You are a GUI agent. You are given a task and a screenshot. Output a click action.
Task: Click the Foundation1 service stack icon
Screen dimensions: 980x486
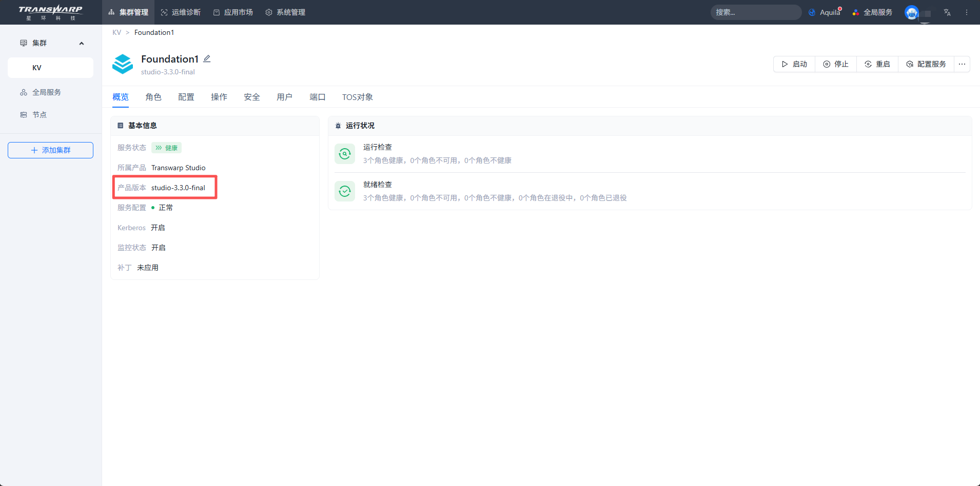click(123, 64)
